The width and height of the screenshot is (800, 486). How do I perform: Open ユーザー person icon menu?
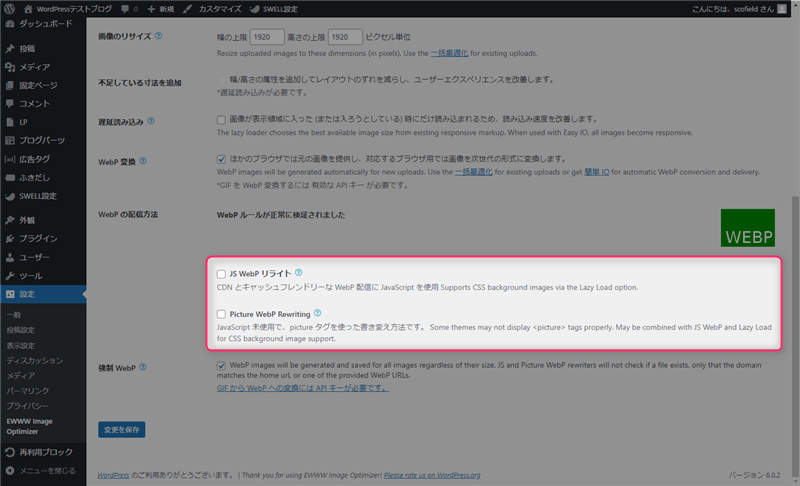10,257
